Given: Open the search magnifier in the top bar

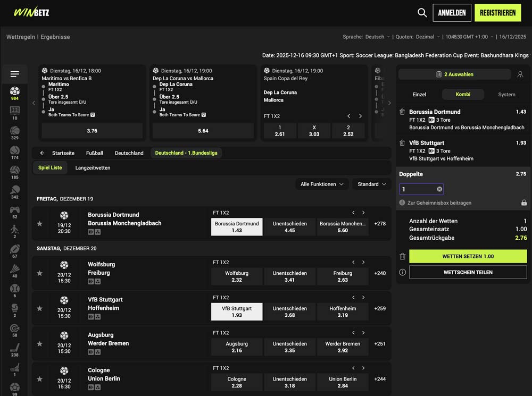Looking at the screenshot, I should coord(422,12).
